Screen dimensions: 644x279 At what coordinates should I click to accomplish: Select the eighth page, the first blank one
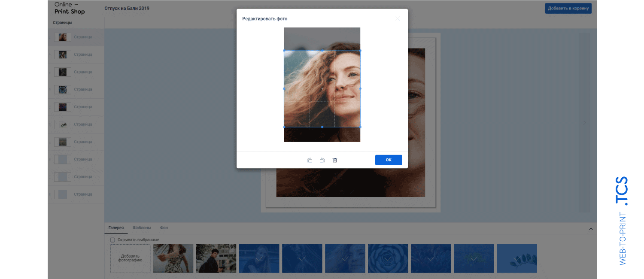coord(76,159)
